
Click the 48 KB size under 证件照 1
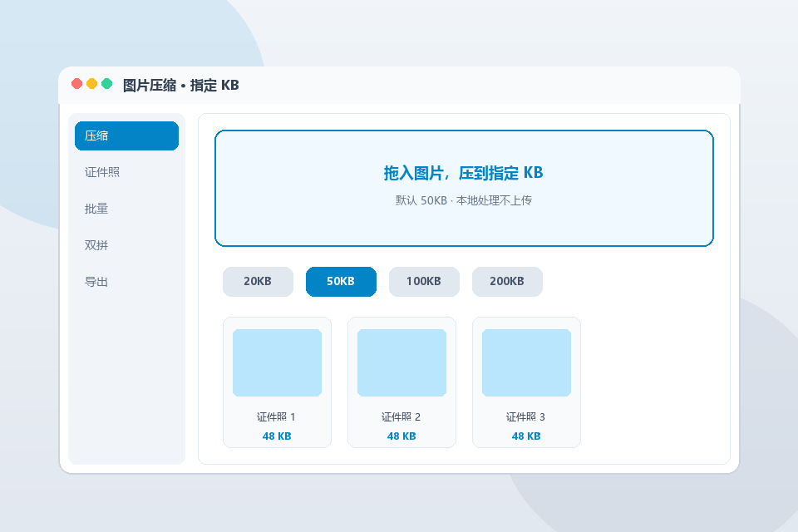pos(277,436)
